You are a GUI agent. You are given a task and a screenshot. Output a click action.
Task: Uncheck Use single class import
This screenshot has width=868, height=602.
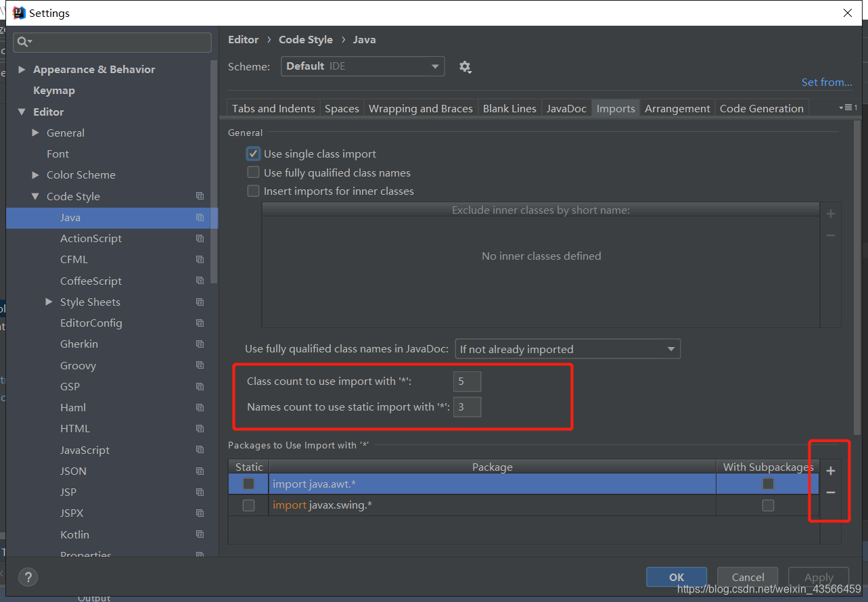[254, 154]
